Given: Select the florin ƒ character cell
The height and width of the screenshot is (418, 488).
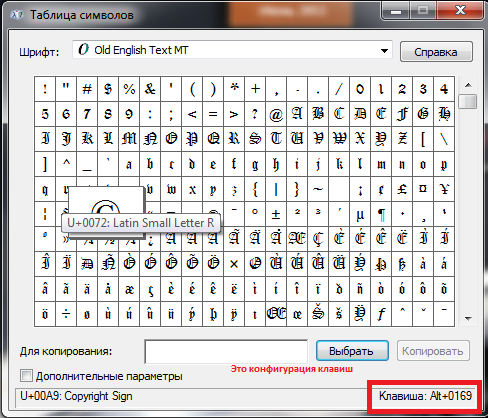Looking at the screenshot, I should [381, 314].
